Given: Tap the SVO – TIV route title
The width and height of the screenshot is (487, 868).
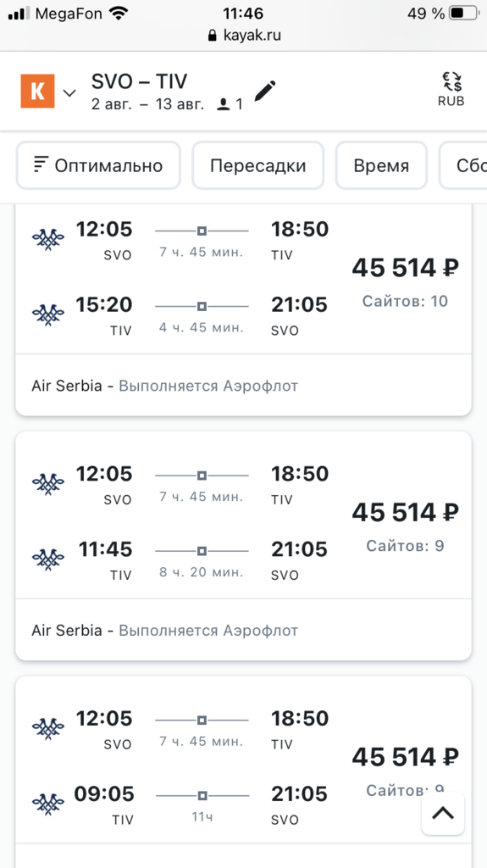Looking at the screenshot, I should [139, 81].
